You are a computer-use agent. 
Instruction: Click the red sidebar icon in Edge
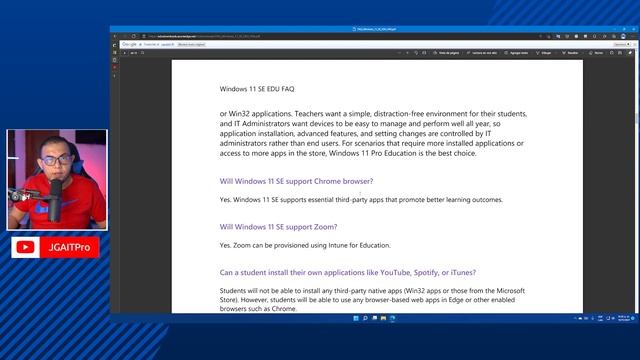pyautogui.click(x=114, y=67)
